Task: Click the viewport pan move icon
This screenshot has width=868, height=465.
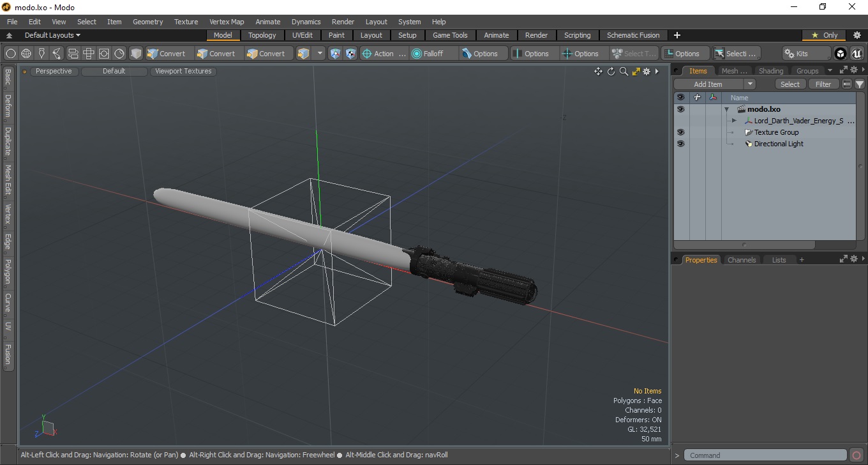Action: (x=598, y=72)
